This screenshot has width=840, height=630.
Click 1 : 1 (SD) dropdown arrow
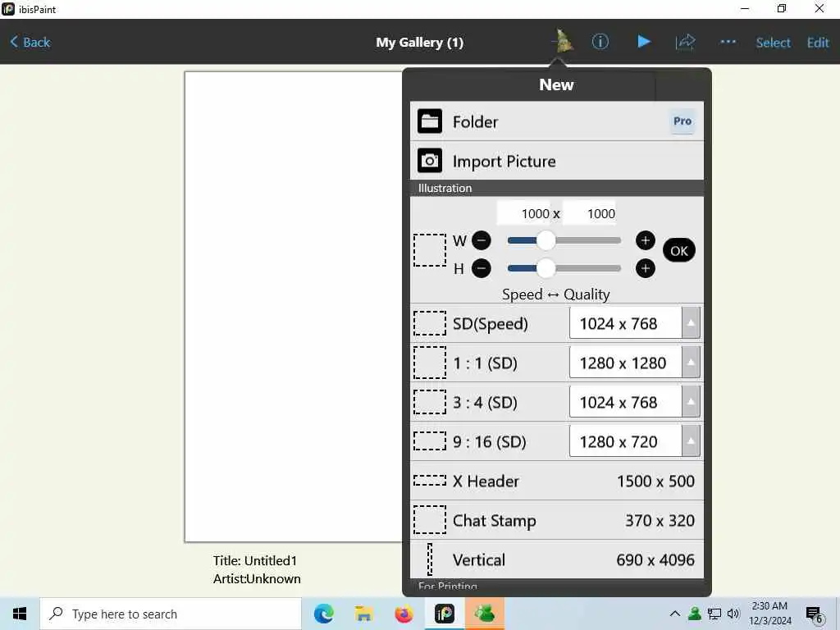(x=691, y=363)
